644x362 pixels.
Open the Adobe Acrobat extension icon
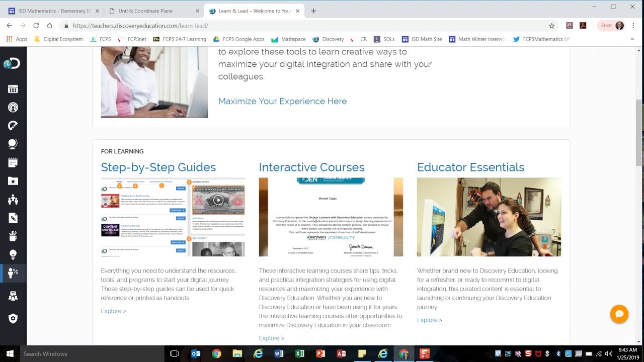point(583,26)
